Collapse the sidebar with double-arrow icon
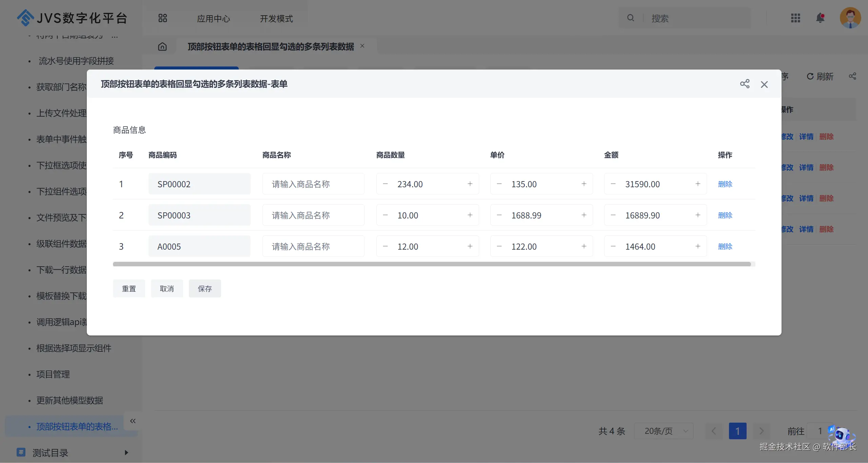 (x=133, y=421)
